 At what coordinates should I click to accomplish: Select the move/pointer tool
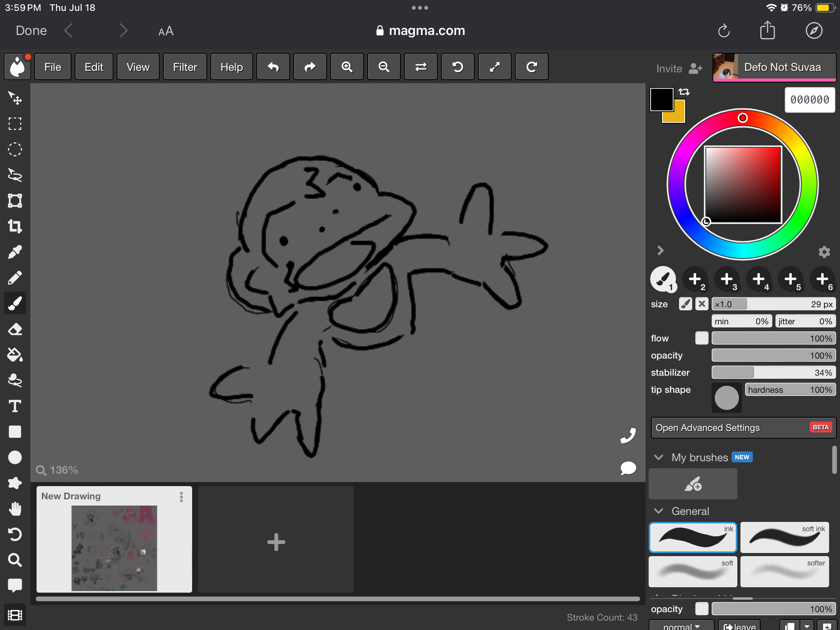coord(15,98)
